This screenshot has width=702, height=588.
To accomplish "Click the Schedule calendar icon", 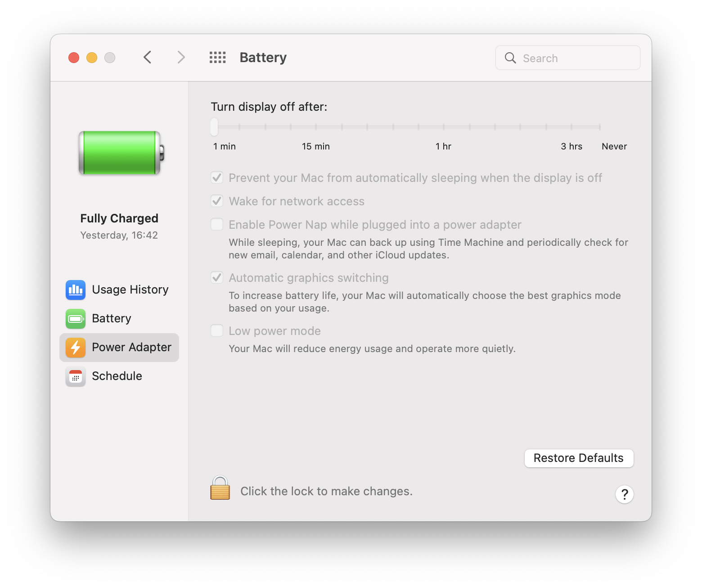I will pos(76,376).
